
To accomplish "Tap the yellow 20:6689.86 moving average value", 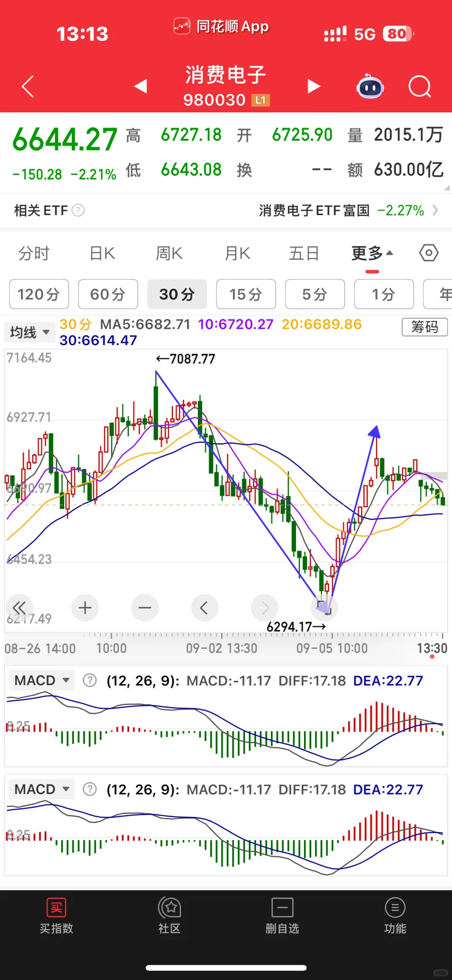I will click(x=321, y=324).
